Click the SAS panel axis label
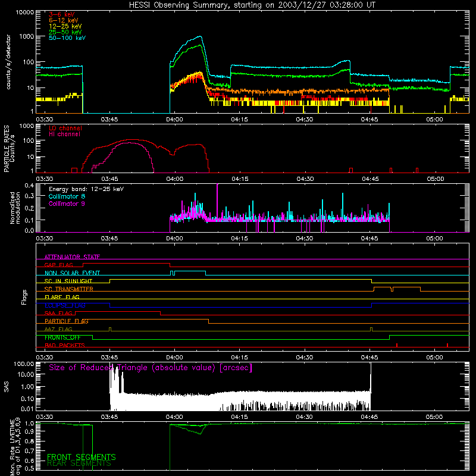This screenshot has width=476, height=476. tap(6, 387)
